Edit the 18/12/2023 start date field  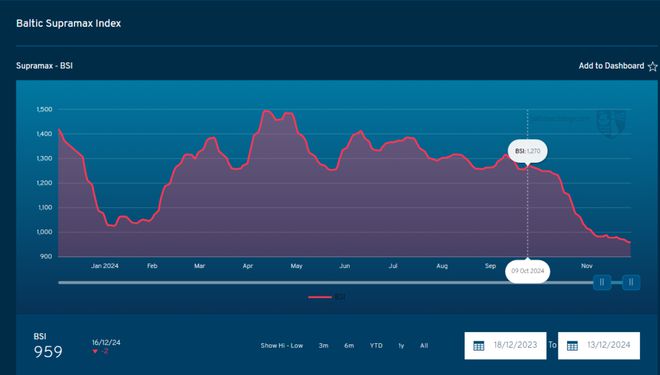505,346
